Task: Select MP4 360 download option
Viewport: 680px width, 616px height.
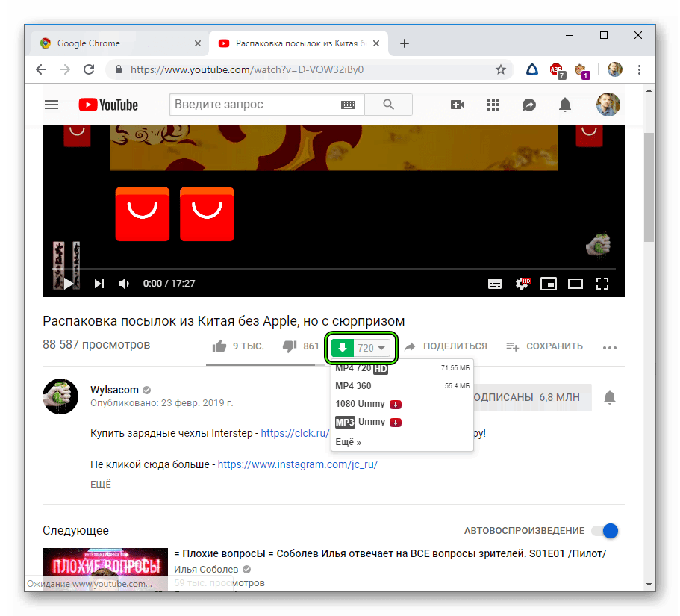Action: 354,386
